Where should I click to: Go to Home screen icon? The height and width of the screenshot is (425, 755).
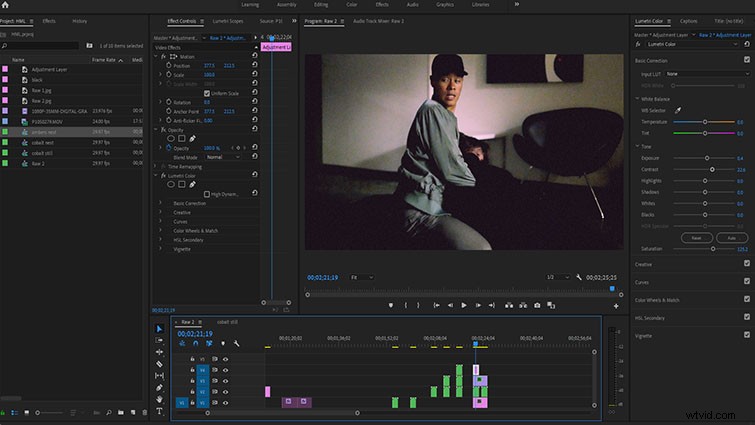[5, 5]
